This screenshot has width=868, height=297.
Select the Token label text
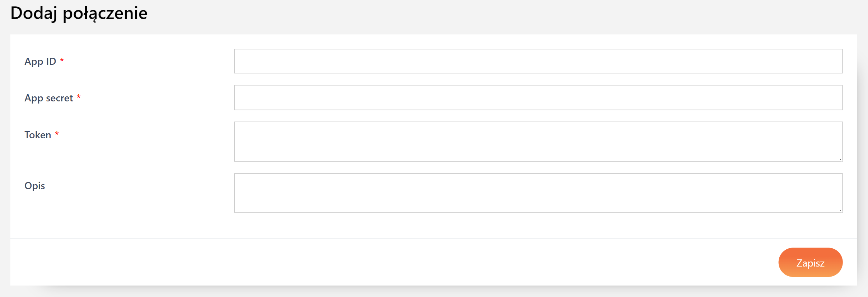tap(38, 135)
